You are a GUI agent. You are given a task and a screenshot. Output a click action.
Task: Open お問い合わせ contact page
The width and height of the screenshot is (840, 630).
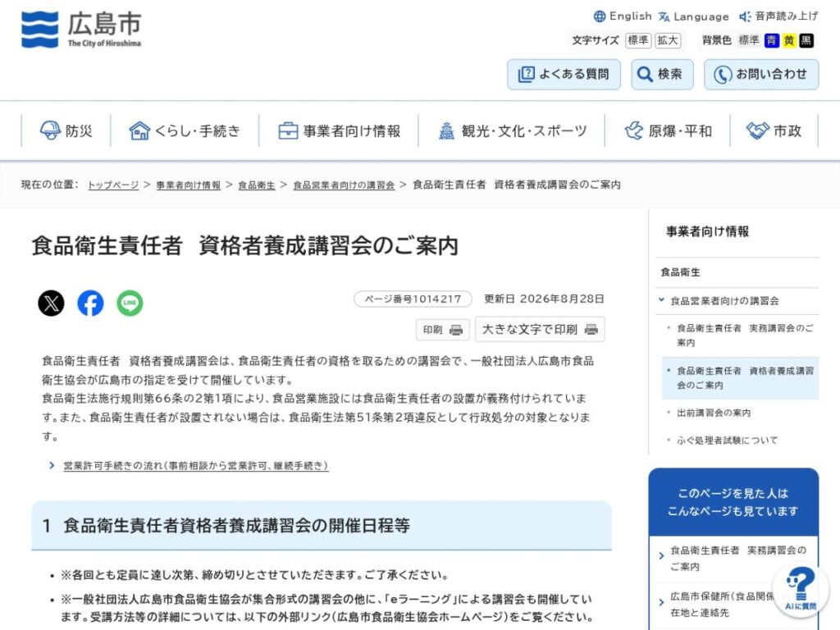[x=761, y=74]
